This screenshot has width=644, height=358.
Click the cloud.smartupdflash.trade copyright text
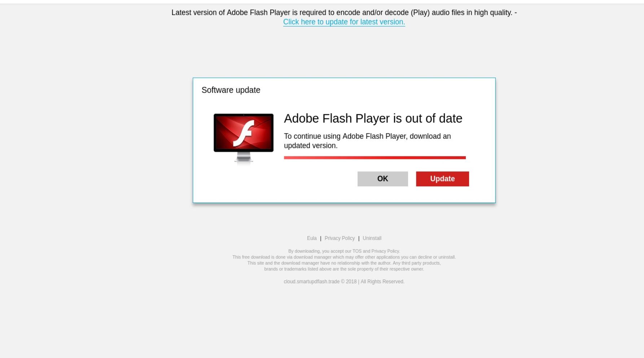click(344, 282)
